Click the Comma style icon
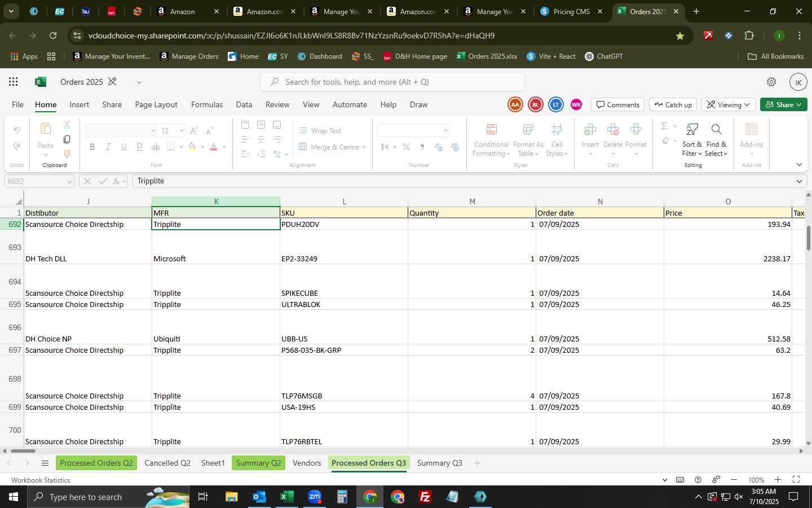This screenshot has height=508, width=812. (422, 147)
